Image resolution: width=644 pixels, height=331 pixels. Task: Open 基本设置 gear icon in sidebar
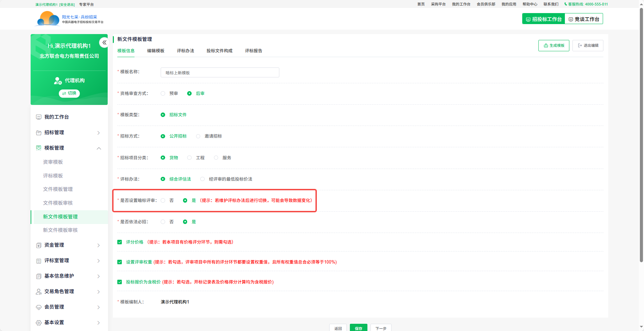coord(39,322)
